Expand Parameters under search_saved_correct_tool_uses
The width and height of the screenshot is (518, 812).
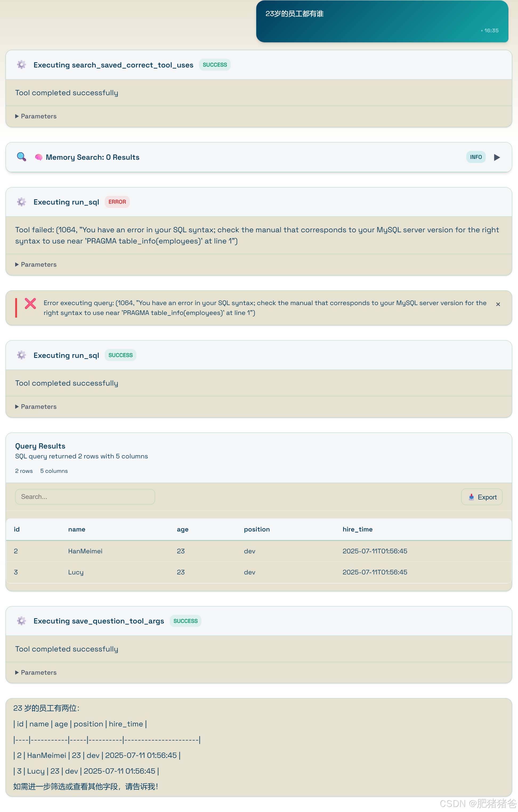pyautogui.click(x=36, y=116)
